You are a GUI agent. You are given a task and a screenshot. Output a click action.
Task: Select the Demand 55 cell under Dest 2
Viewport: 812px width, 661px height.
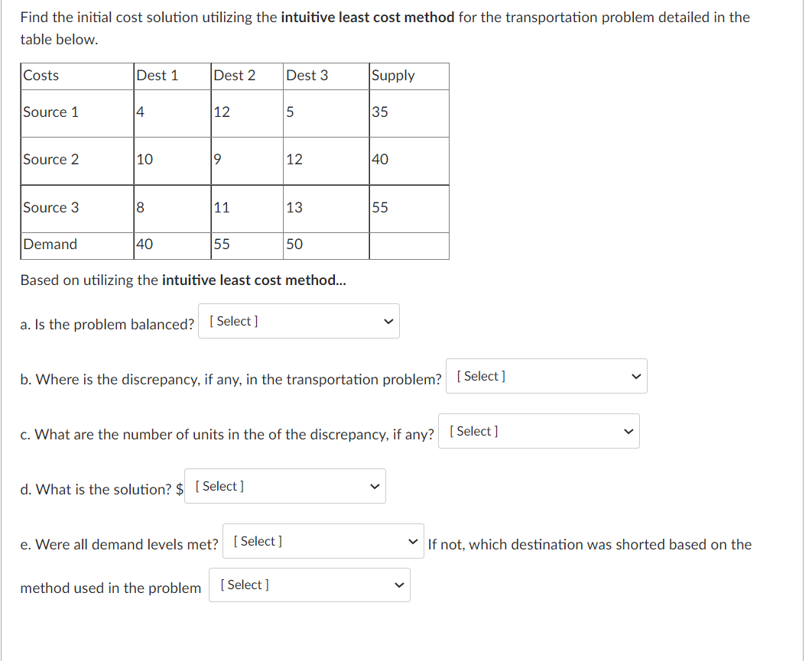coord(222,245)
